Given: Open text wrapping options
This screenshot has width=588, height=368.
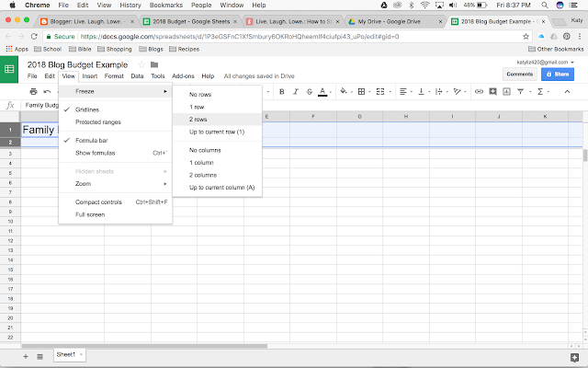Looking at the screenshot, I should (x=439, y=91).
